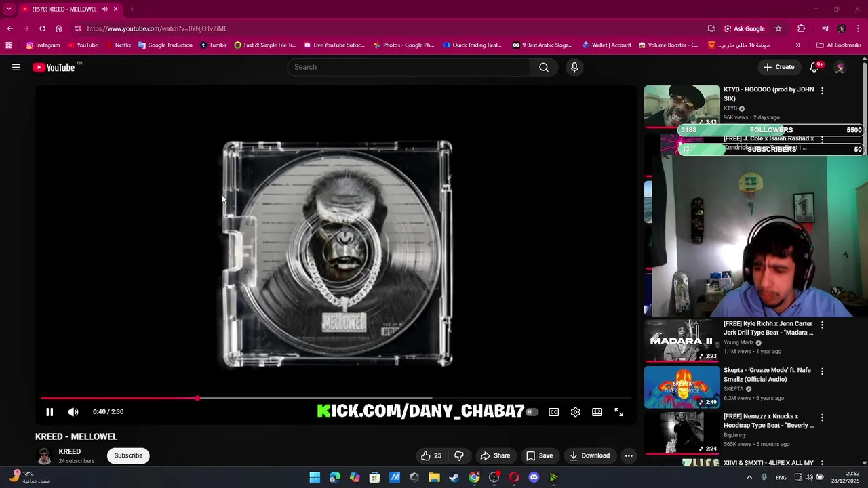Mute the tab using the audio indicator

pos(104,9)
